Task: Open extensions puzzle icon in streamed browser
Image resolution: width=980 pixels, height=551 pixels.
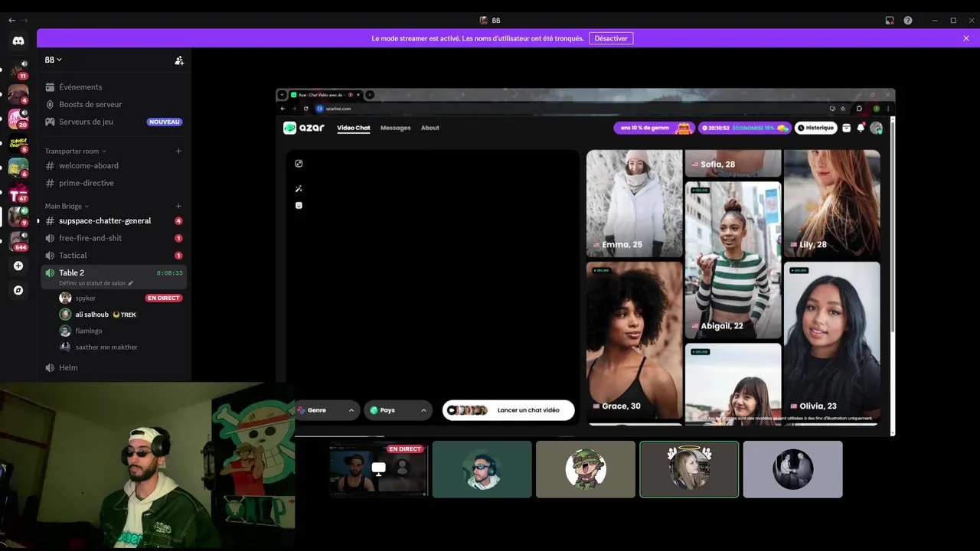Action: coord(859,109)
